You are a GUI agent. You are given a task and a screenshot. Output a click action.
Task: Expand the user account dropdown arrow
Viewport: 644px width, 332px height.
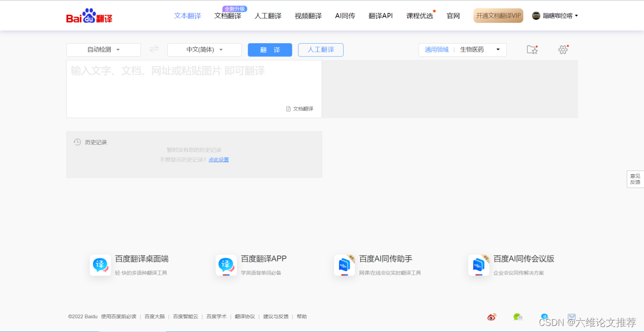click(576, 16)
